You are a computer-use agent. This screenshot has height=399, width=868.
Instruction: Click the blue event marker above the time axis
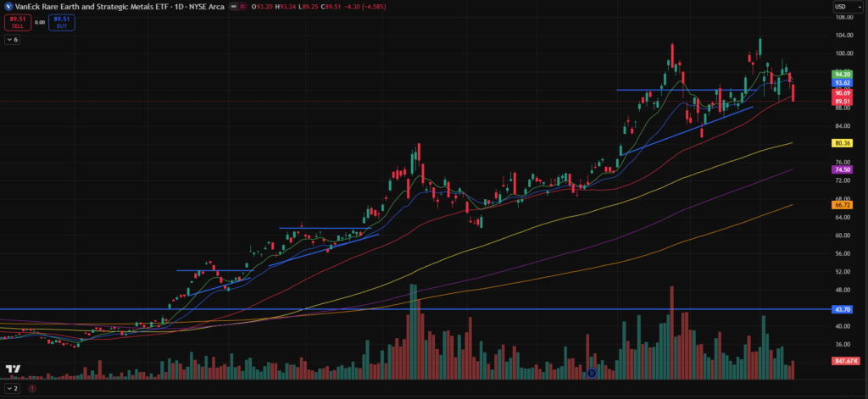(x=592, y=373)
